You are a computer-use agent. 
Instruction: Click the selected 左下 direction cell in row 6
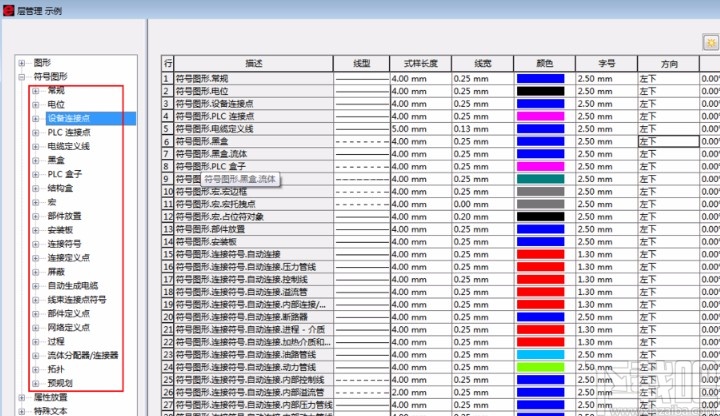coord(669,141)
